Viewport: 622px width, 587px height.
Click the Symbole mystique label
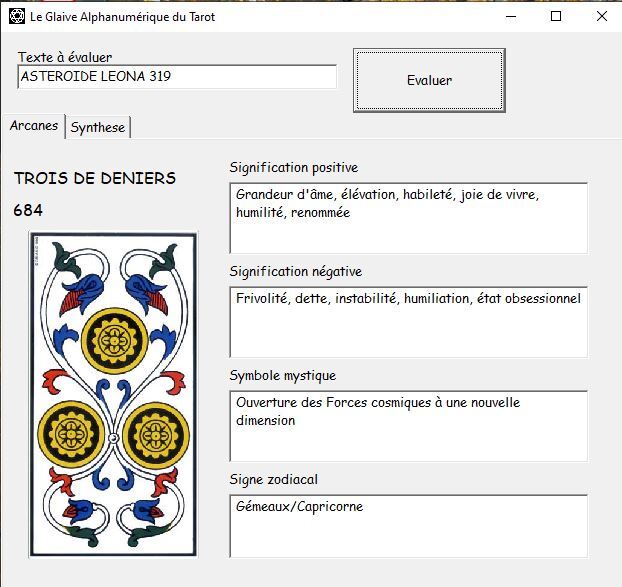click(x=282, y=376)
